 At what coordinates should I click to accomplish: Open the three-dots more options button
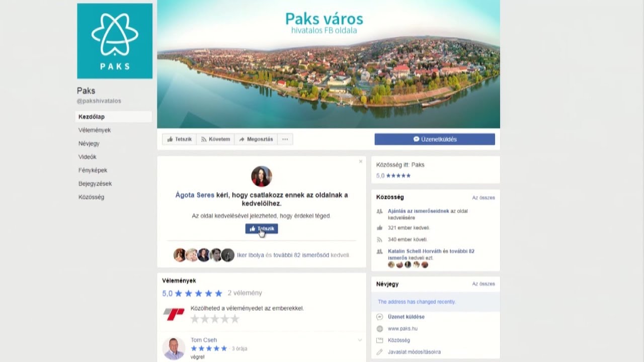pos(285,139)
